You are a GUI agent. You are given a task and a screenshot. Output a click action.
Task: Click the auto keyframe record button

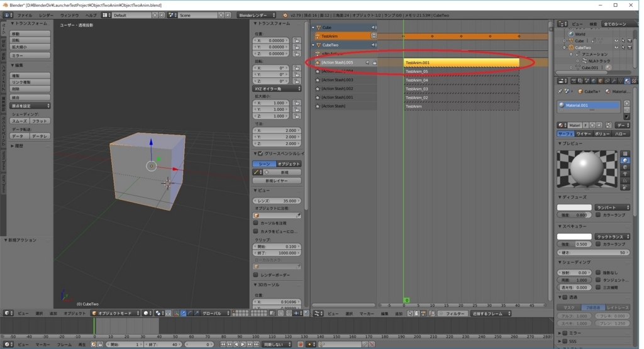(x=300, y=345)
